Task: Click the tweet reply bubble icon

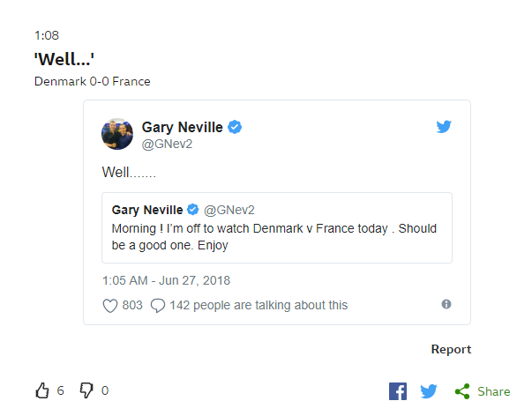Action: (158, 306)
